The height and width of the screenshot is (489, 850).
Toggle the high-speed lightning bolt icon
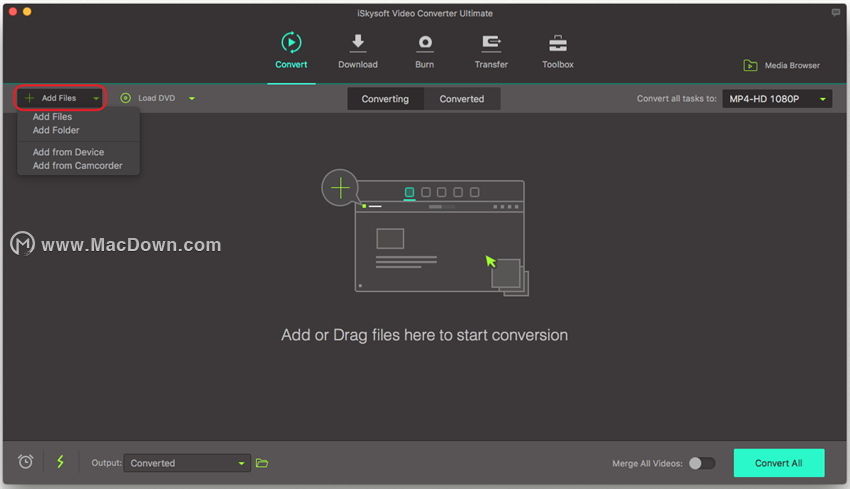pos(60,462)
